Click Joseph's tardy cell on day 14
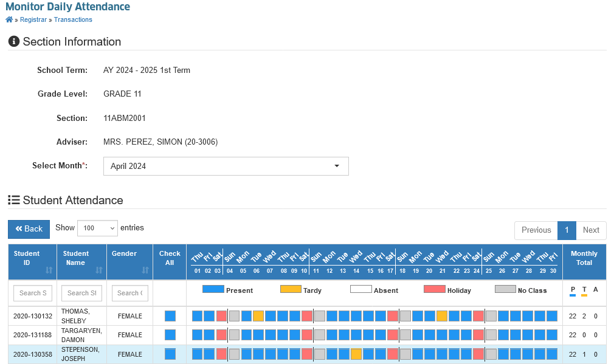This screenshot has width=614, height=364. point(356,354)
